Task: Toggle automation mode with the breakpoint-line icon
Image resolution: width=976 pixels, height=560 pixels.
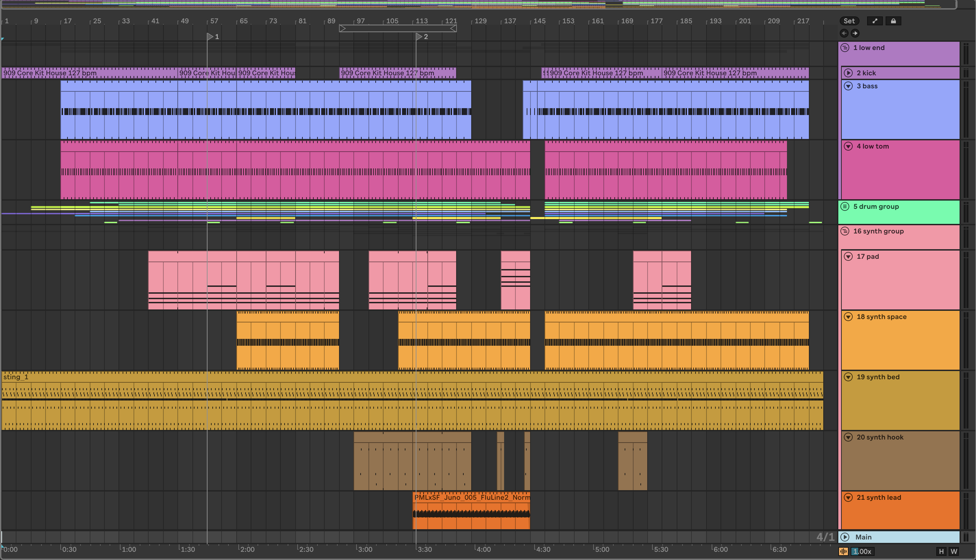Action: (x=875, y=21)
